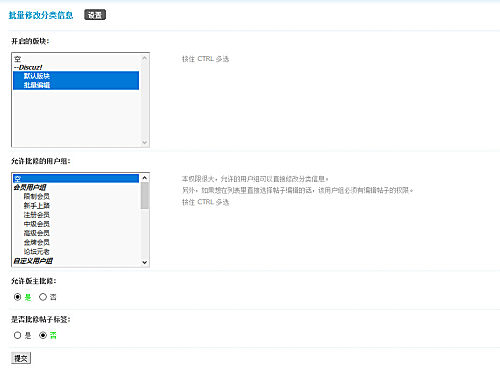Open the 设置 tab
Image resolution: width=500 pixels, height=369 pixels.
tap(95, 15)
